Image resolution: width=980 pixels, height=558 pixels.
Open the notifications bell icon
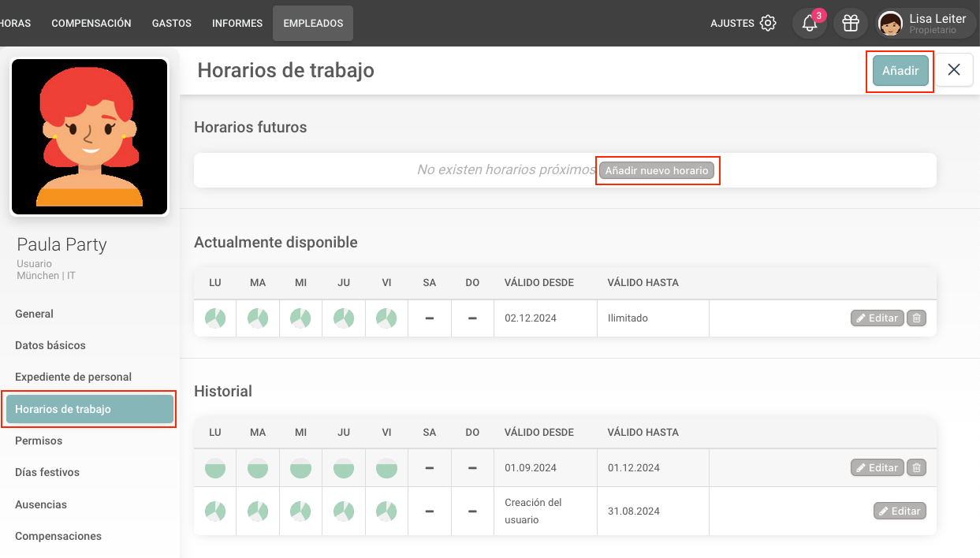pyautogui.click(x=809, y=24)
